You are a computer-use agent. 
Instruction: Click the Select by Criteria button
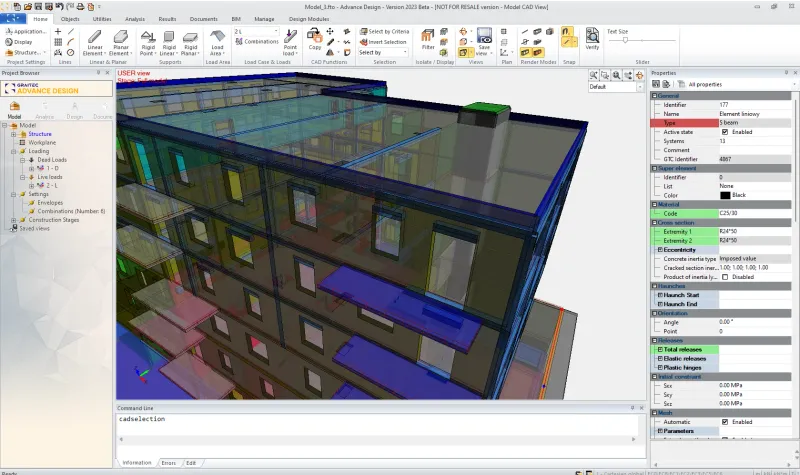384,32
